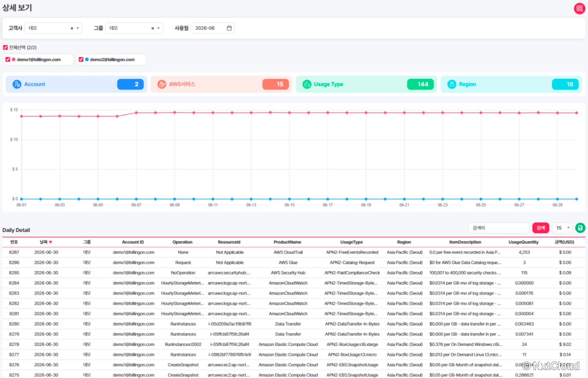Clear the 고객사 selection with the x

click(x=72, y=28)
